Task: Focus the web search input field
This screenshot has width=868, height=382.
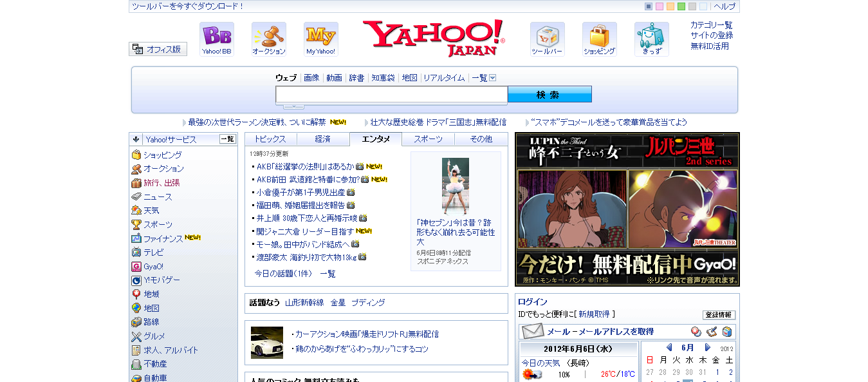Action: [x=392, y=95]
